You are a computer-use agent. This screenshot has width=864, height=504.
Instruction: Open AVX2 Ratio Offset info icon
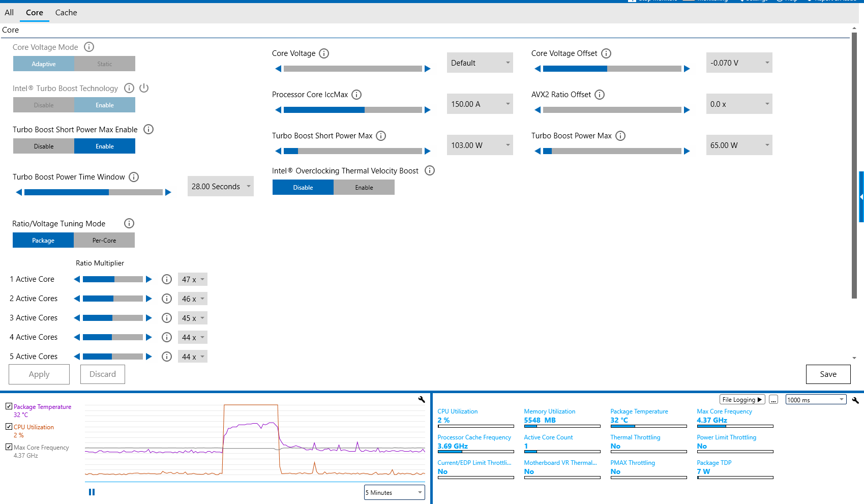click(600, 95)
